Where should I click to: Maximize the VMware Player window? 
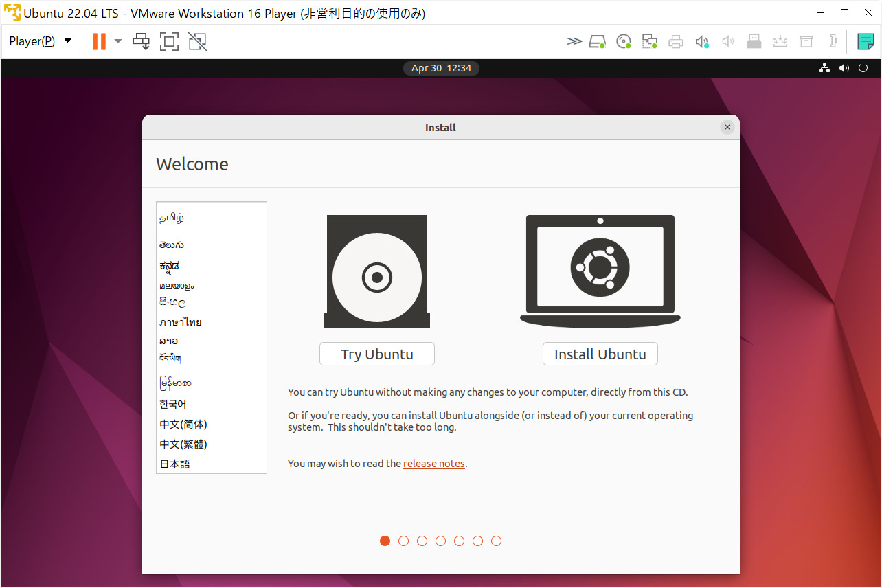click(844, 12)
